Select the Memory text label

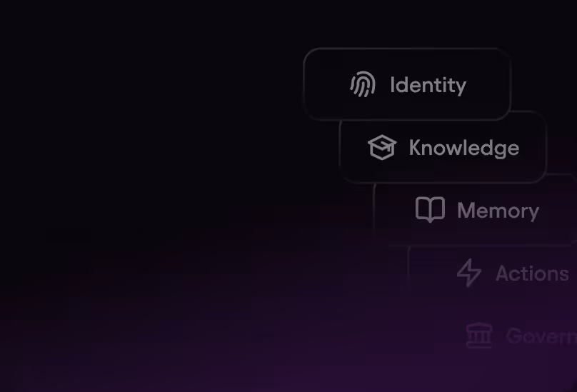tap(498, 211)
